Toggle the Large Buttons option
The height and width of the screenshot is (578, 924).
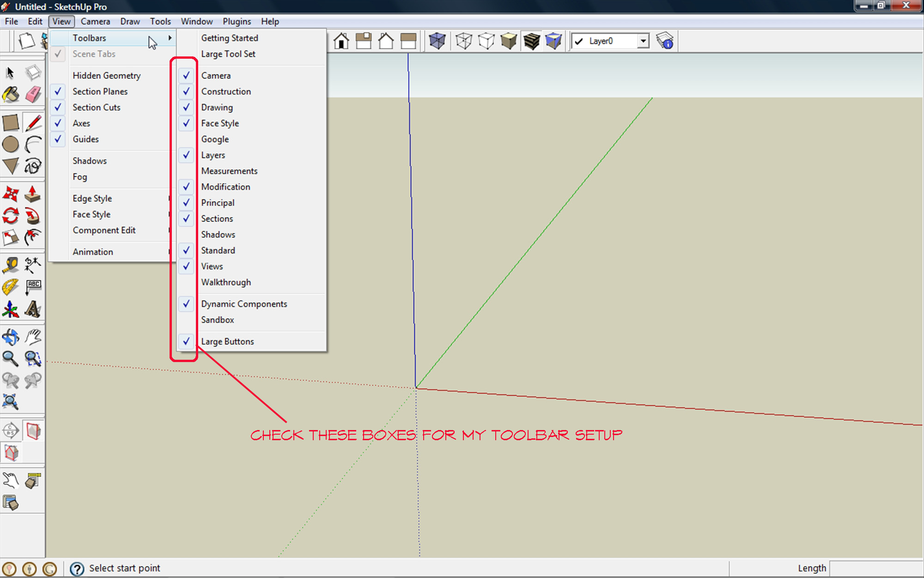pos(227,341)
